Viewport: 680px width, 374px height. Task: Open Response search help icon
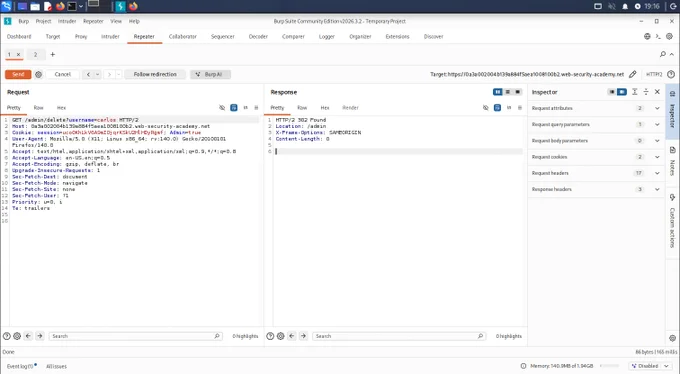point(270,336)
